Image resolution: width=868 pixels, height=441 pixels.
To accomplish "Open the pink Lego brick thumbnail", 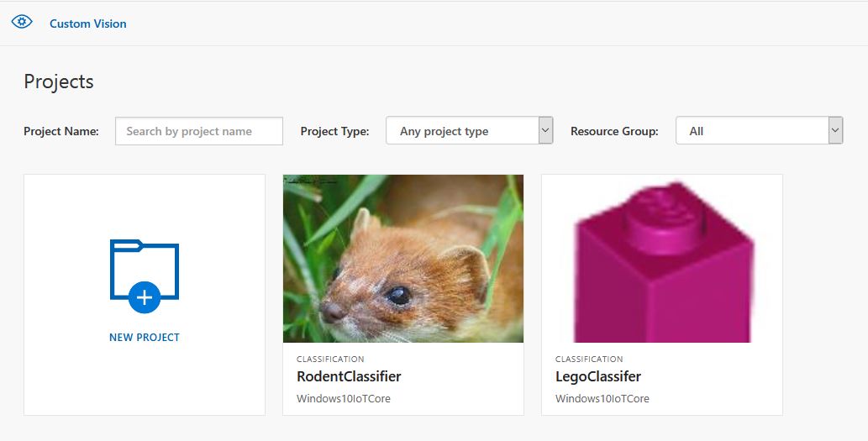I will point(662,258).
